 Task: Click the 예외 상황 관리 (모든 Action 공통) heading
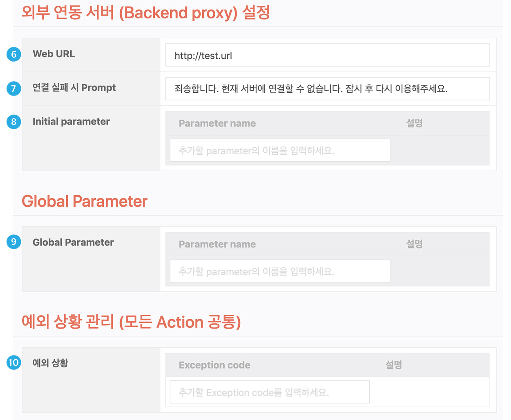[x=131, y=322]
